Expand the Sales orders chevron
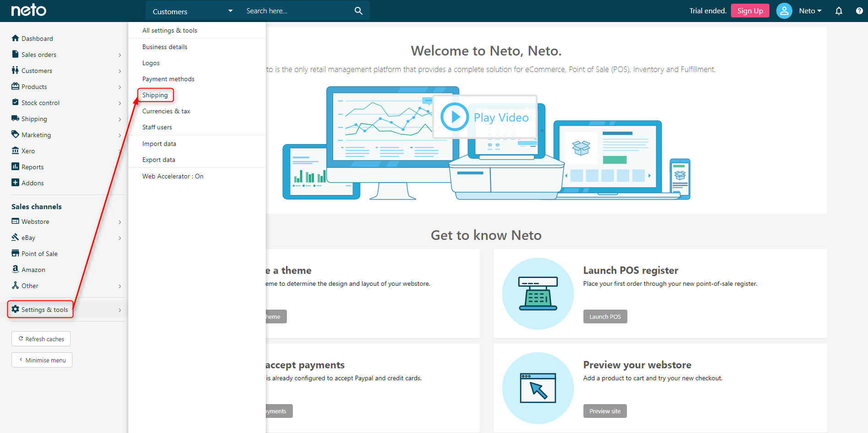868x433 pixels. click(x=120, y=55)
